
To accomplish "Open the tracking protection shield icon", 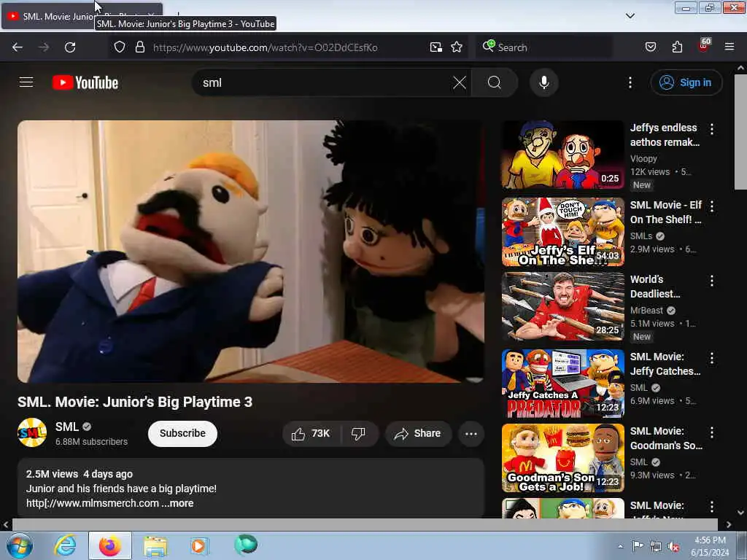I will click(x=120, y=47).
